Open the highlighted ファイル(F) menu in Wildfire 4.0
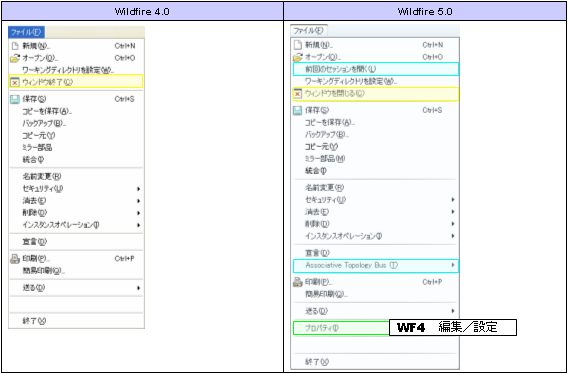The height and width of the screenshot is (374, 568). (x=26, y=32)
